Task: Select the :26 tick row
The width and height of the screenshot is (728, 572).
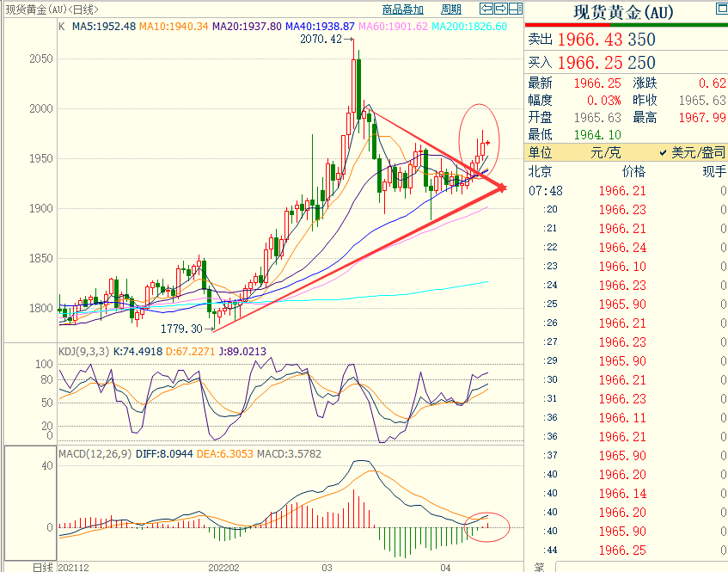Action: (627, 323)
